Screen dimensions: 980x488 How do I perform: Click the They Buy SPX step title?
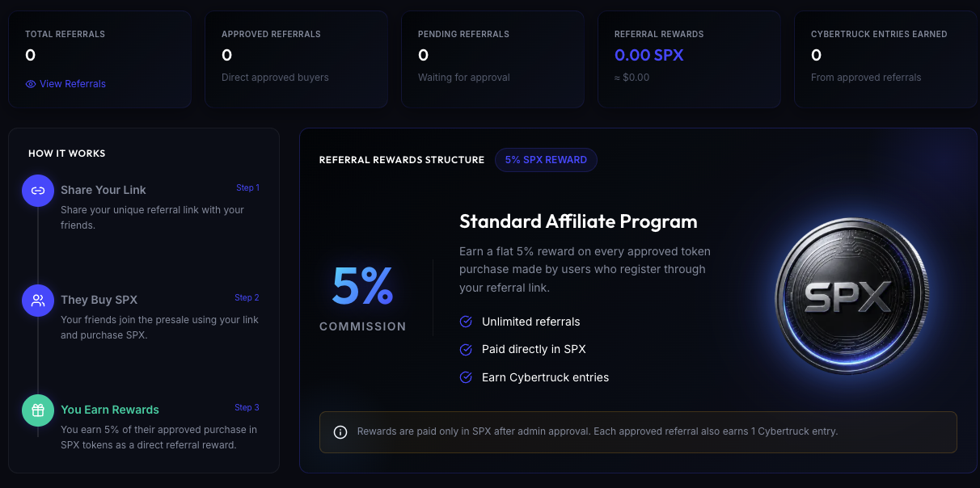pos(99,300)
